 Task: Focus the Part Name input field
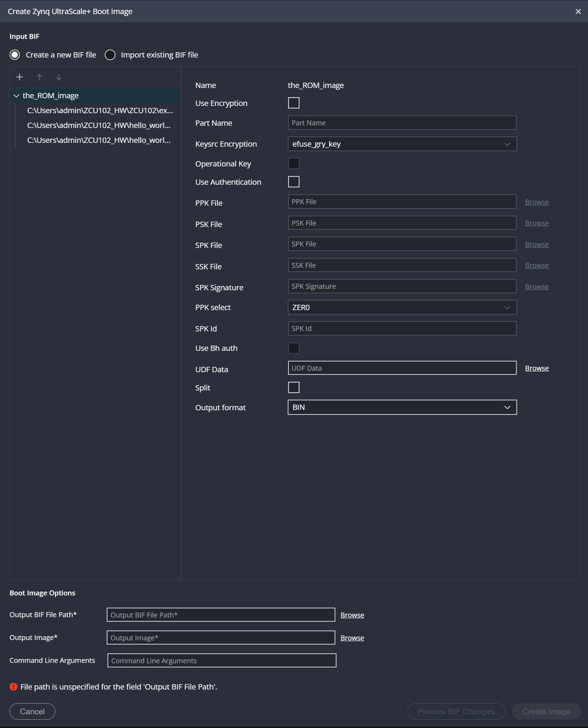(x=402, y=123)
